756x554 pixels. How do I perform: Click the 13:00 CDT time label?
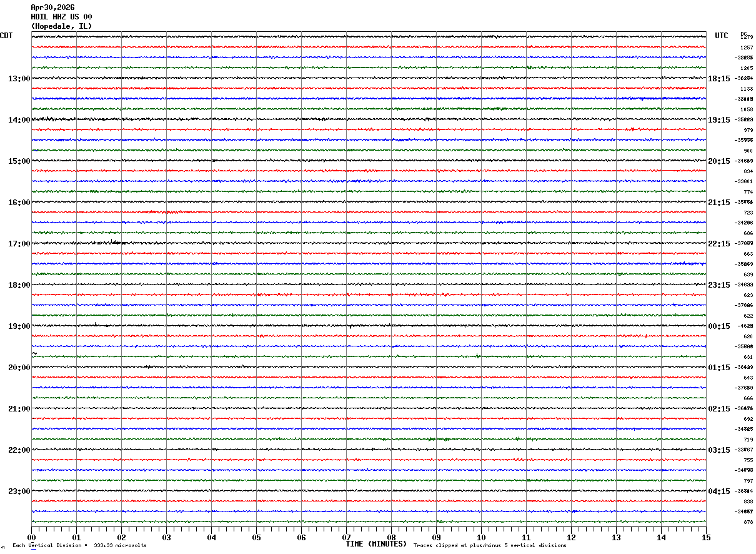pos(19,79)
